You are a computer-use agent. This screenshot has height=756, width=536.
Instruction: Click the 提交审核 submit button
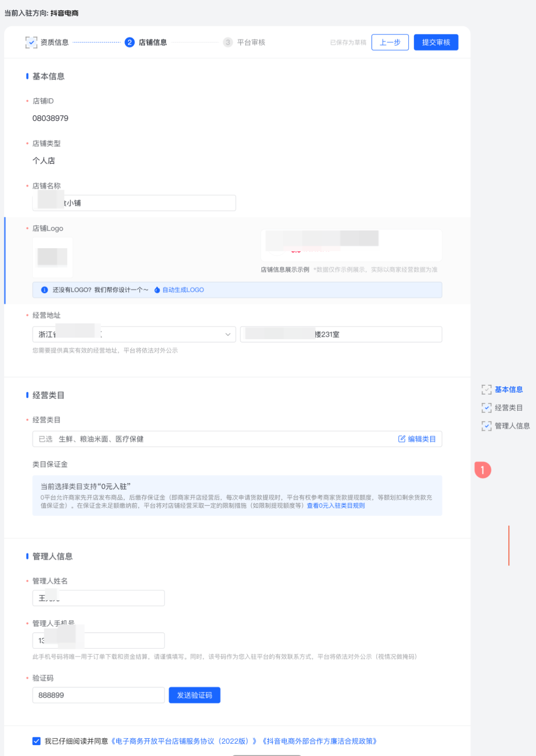coord(435,42)
